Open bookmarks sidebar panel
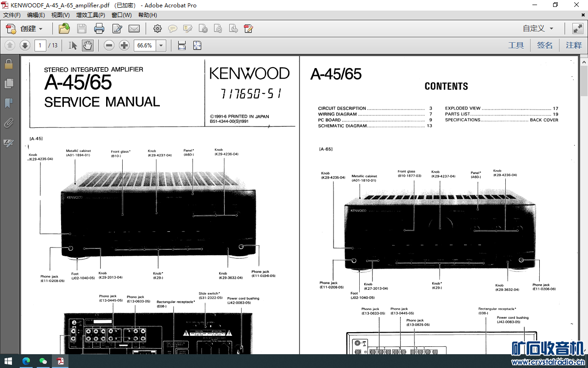The height and width of the screenshot is (368, 588). click(x=9, y=103)
